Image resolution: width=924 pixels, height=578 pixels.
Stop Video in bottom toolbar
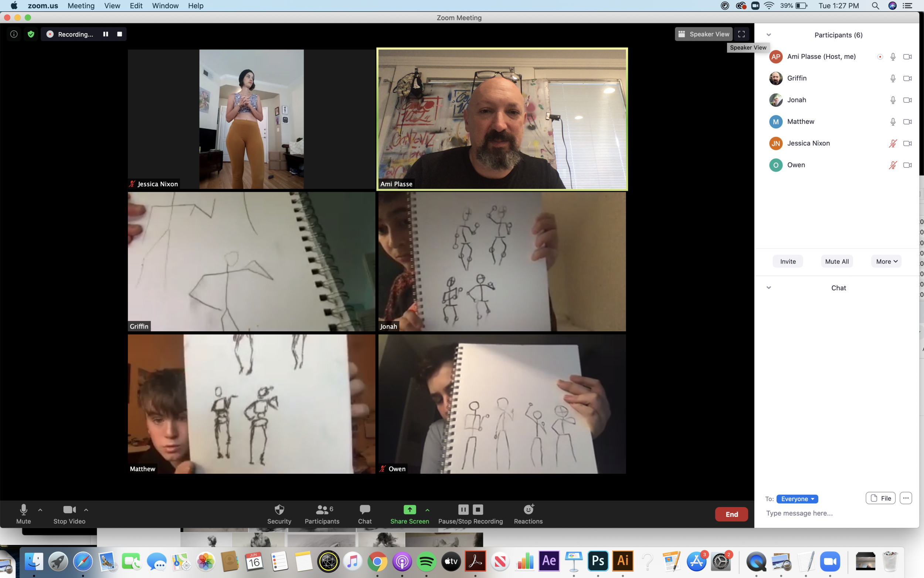coord(69,514)
